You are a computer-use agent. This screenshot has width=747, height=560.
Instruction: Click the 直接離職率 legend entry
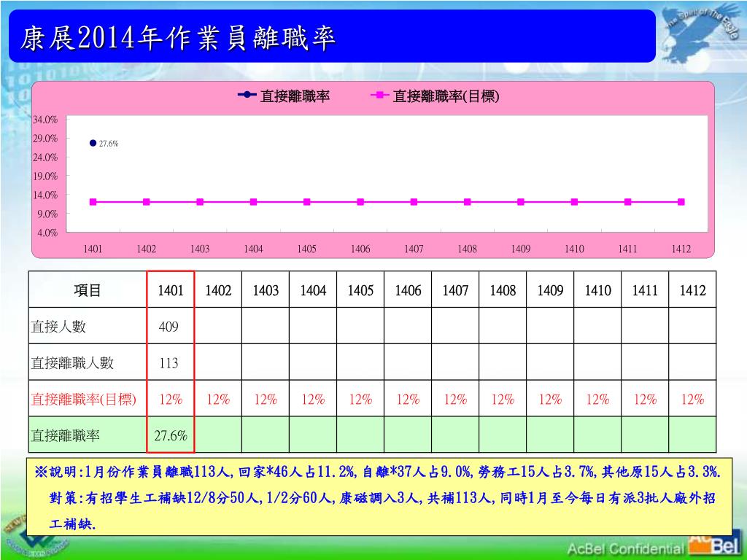coord(284,96)
